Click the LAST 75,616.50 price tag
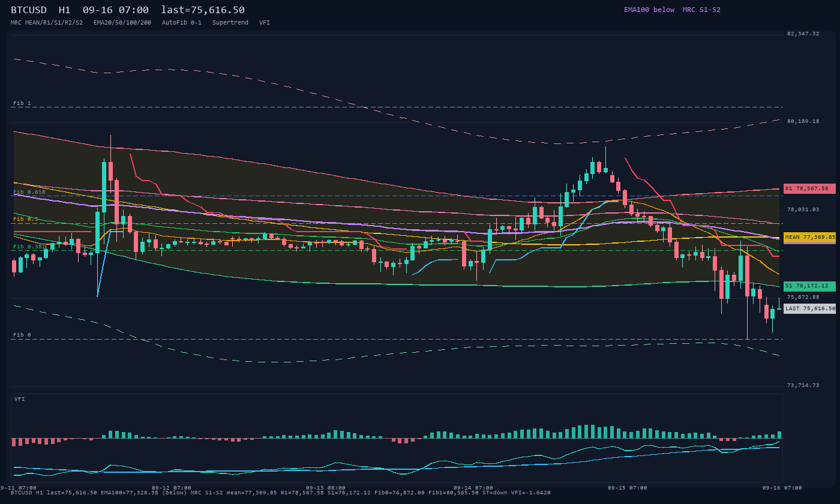Viewport: 840px width, 504px height. coord(809,308)
